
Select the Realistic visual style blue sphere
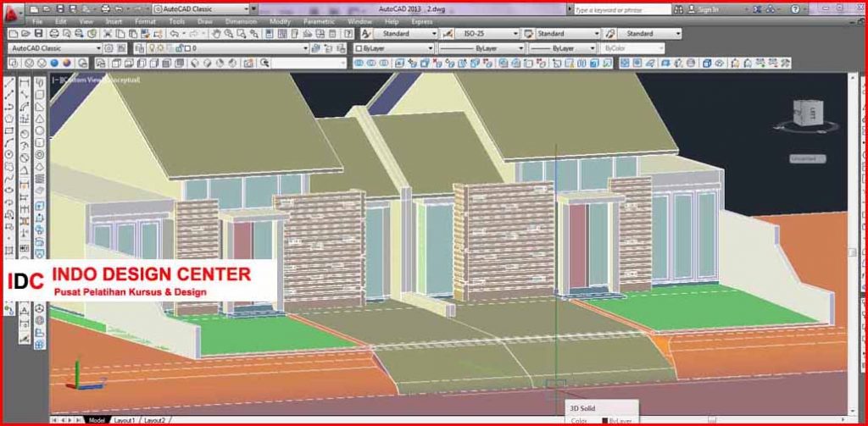tap(54, 63)
